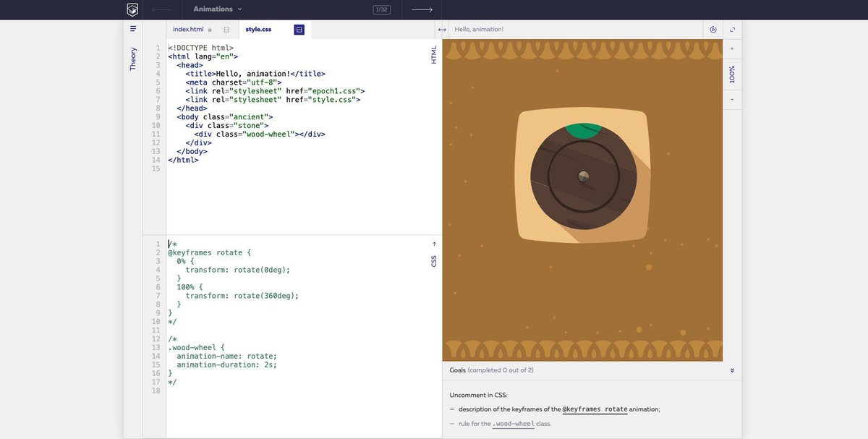Go to the next step with right arrow
The height and width of the screenshot is (439, 868).
(422, 9)
